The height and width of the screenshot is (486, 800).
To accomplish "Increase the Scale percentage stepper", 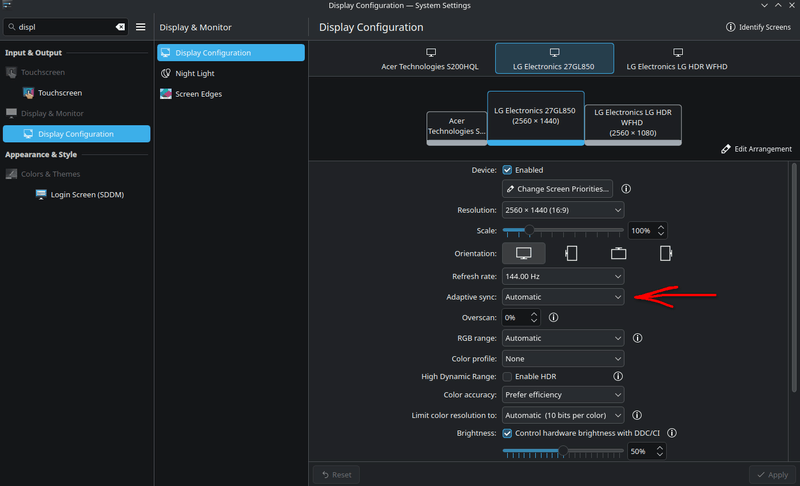I will coord(661,227).
